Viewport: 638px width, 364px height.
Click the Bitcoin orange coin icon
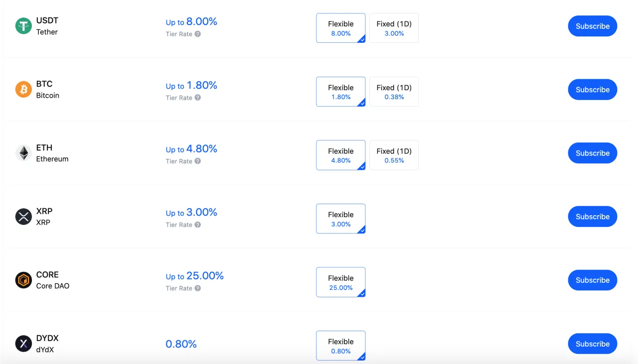click(23, 90)
